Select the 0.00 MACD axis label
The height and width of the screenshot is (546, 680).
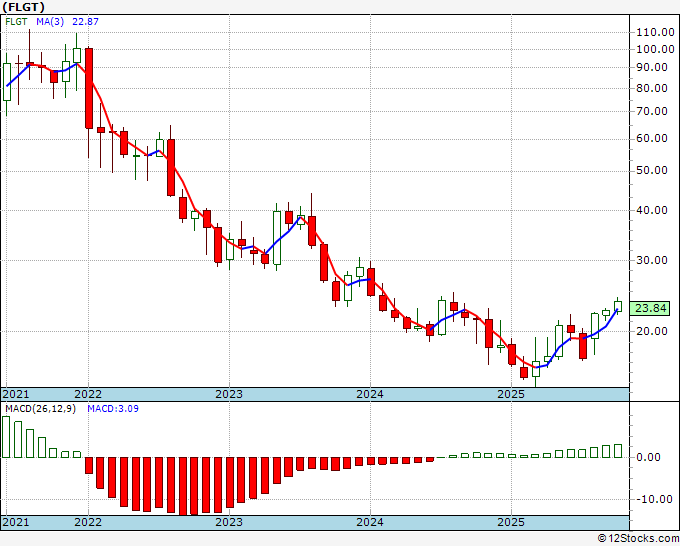[x=649, y=457]
